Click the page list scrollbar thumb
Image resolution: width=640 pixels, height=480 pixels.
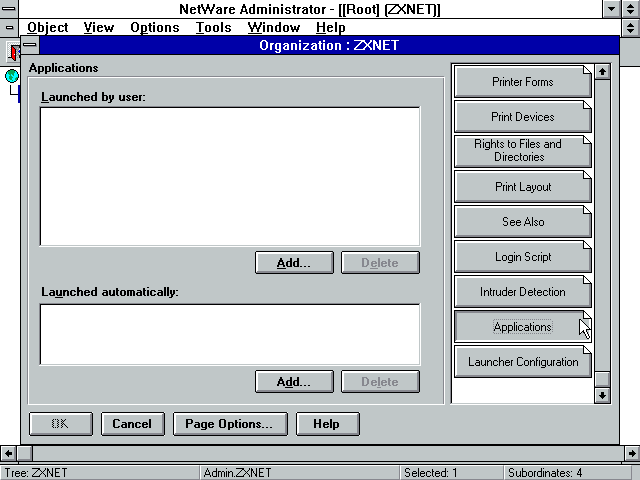tap(602, 379)
